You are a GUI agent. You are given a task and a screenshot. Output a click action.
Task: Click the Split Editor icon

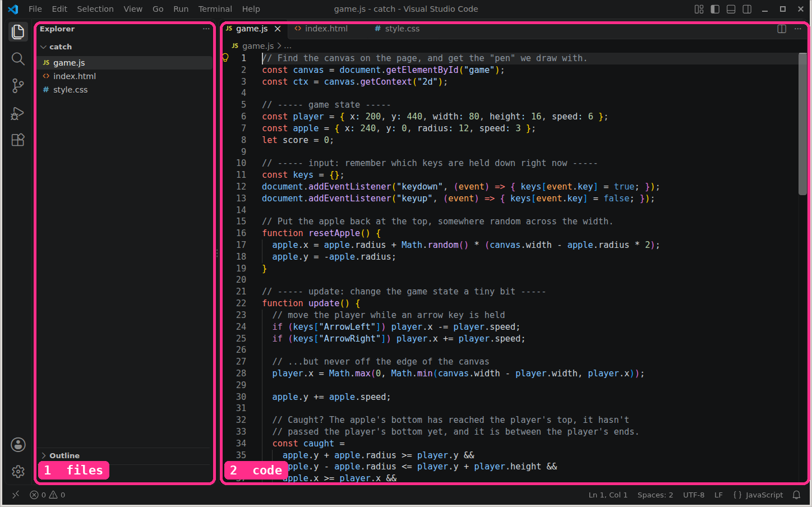pos(782,29)
